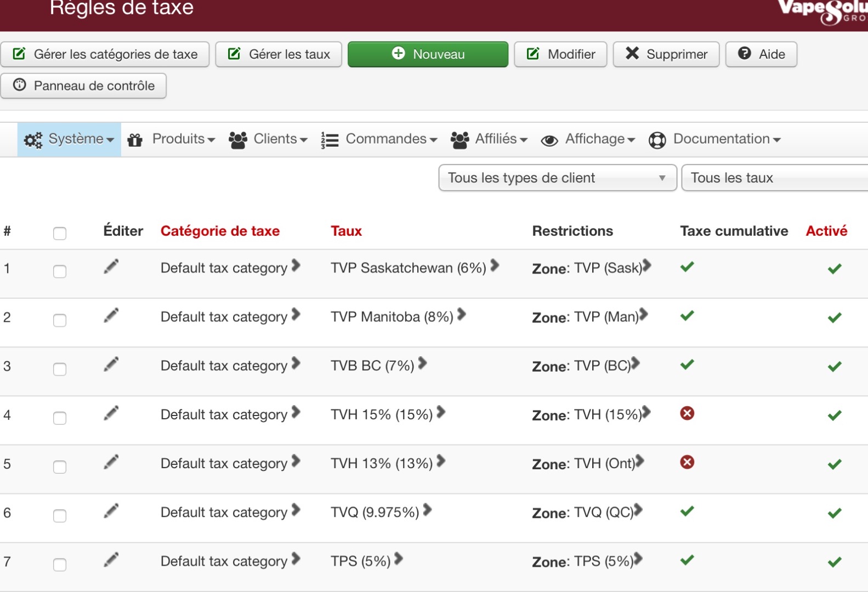This screenshot has height=592, width=868.
Task: Click 'Gérer les catégories de taxe' button
Action: tap(105, 54)
